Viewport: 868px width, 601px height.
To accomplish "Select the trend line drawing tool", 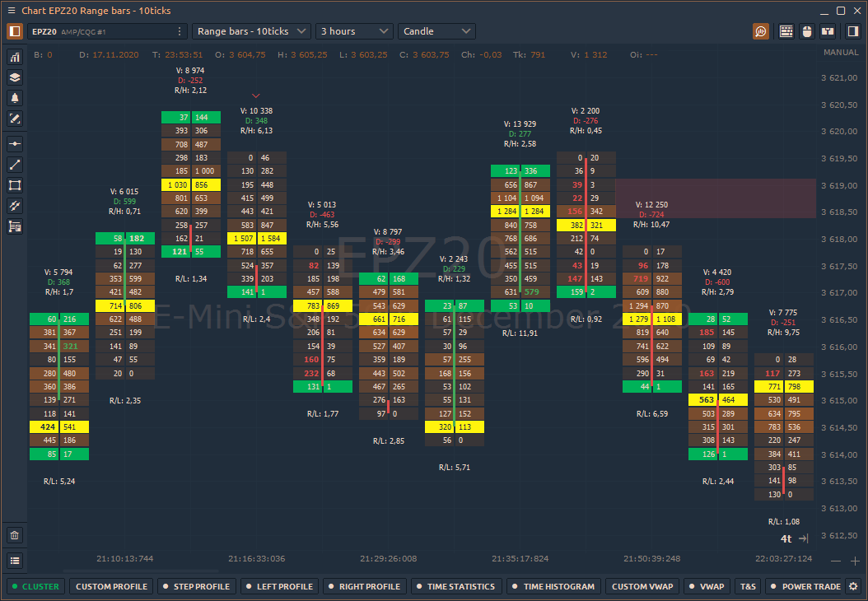I will [x=15, y=164].
